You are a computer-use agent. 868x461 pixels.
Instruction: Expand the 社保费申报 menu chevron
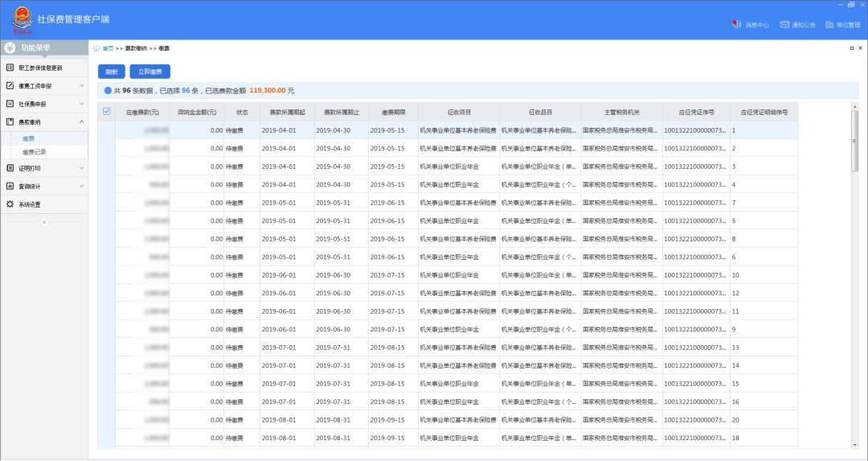(x=81, y=105)
